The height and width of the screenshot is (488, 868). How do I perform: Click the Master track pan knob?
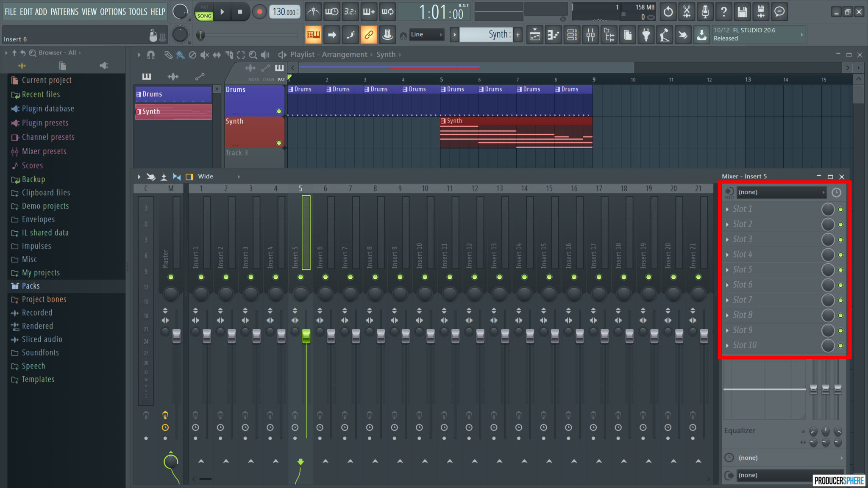171,294
